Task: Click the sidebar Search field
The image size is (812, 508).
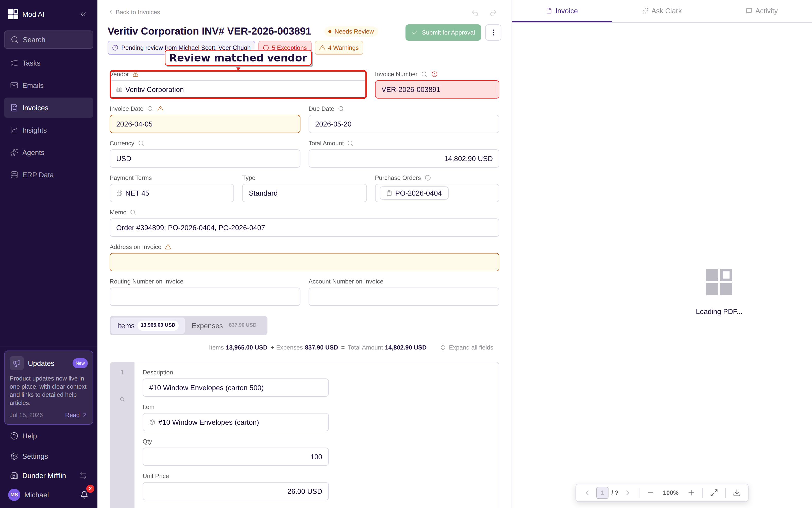Action: (x=49, y=40)
